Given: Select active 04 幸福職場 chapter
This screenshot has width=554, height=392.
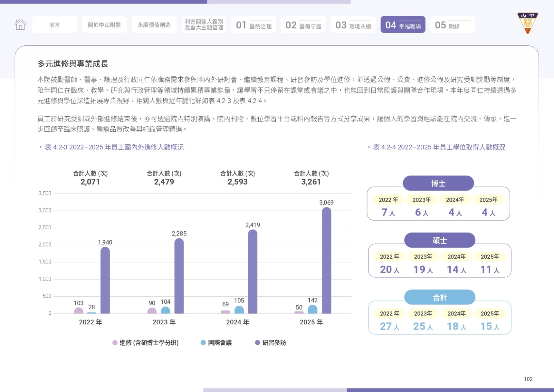Looking at the screenshot, I should click(x=403, y=24).
